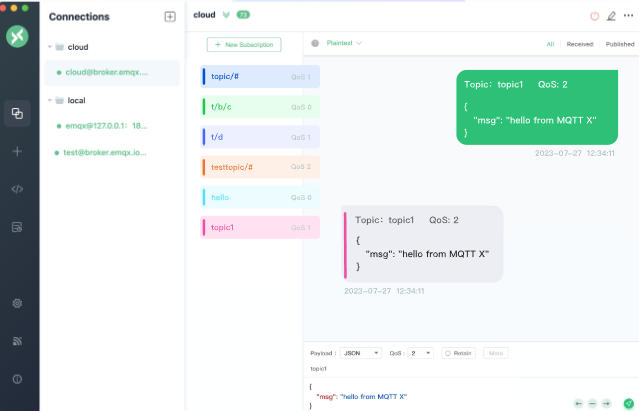
Task: Click the orange color bar on testtopic/#
Action: [x=204, y=167]
